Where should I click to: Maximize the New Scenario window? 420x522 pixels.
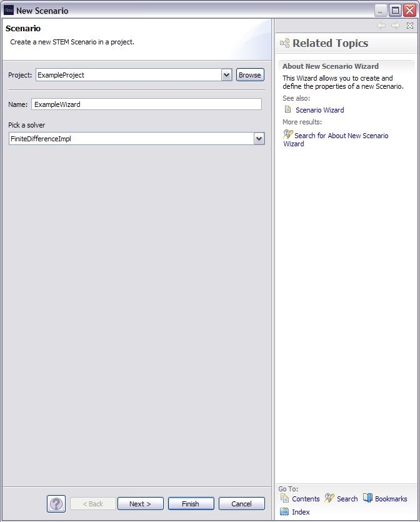tap(396, 11)
